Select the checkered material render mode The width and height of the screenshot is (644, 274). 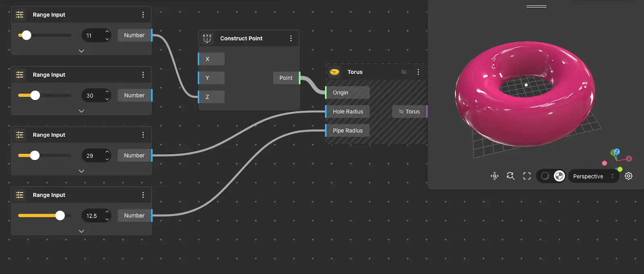[559, 176]
